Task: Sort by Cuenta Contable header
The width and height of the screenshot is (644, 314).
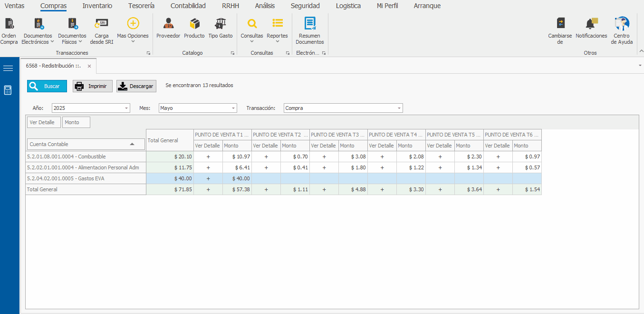Action: coord(86,144)
